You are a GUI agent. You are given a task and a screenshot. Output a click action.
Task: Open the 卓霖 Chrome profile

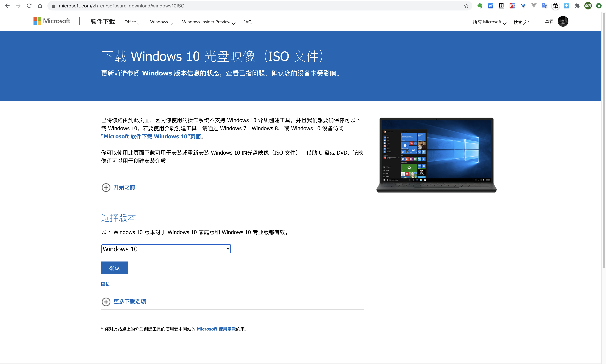588,6
